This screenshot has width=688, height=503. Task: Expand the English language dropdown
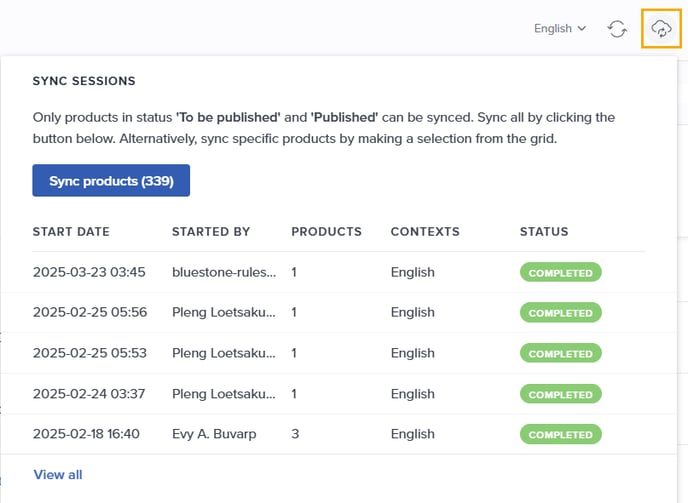pyautogui.click(x=560, y=29)
